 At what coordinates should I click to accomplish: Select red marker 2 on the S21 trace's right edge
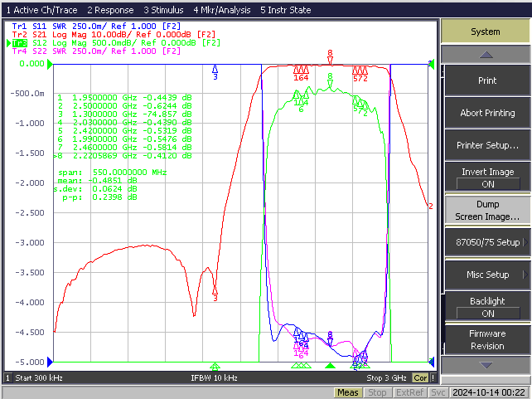[x=431, y=206]
